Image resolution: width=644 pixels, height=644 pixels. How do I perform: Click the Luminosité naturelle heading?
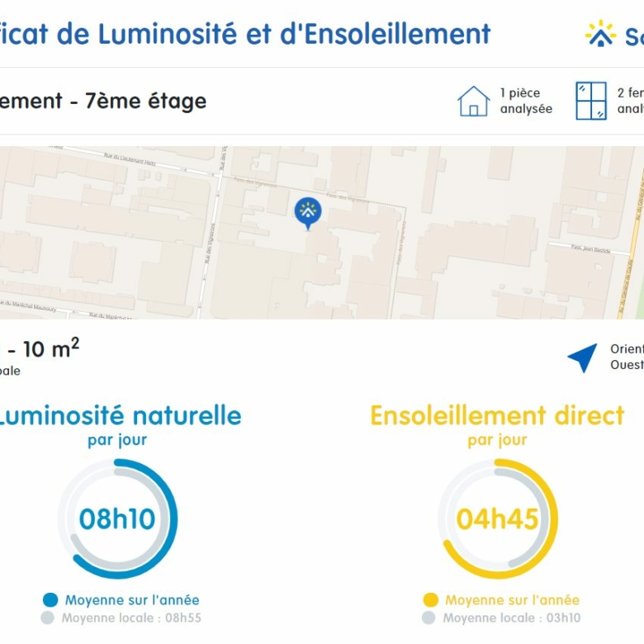[x=119, y=415]
